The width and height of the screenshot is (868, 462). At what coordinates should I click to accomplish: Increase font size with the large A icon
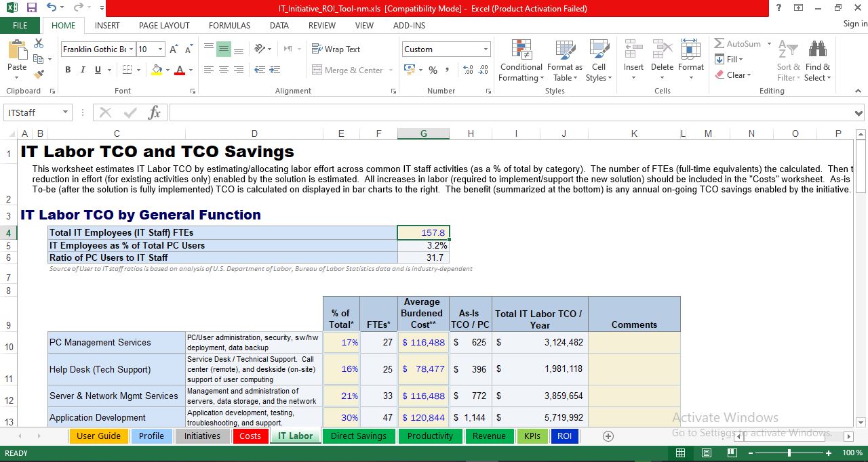pyautogui.click(x=174, y=49)
